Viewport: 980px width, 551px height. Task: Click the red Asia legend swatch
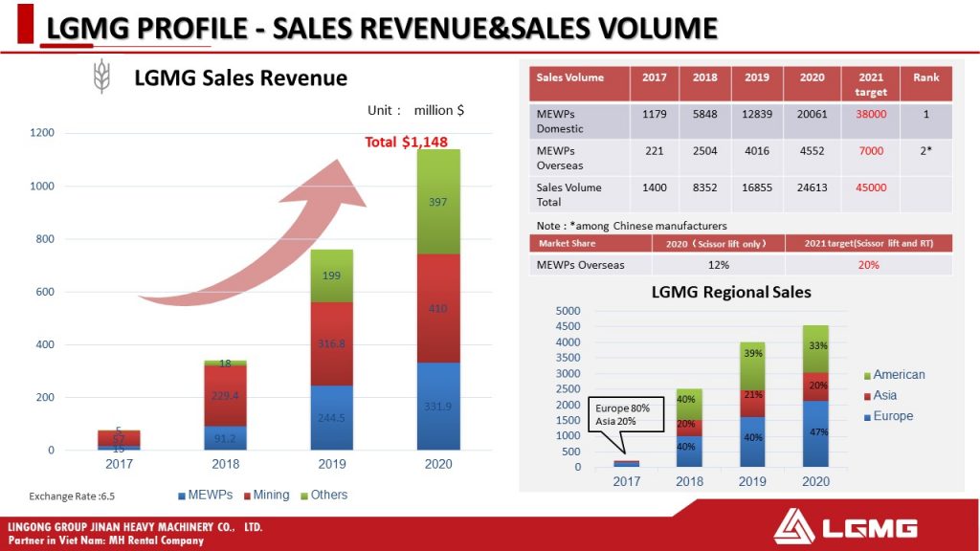(867, 397)
